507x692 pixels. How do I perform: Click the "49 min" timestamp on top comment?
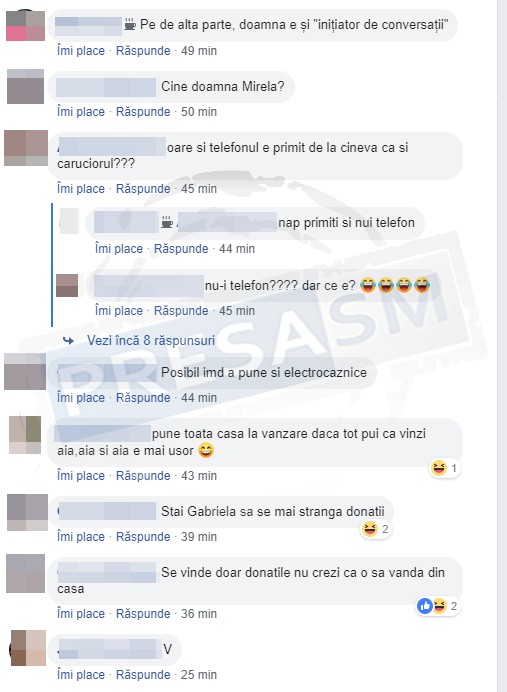199,51
